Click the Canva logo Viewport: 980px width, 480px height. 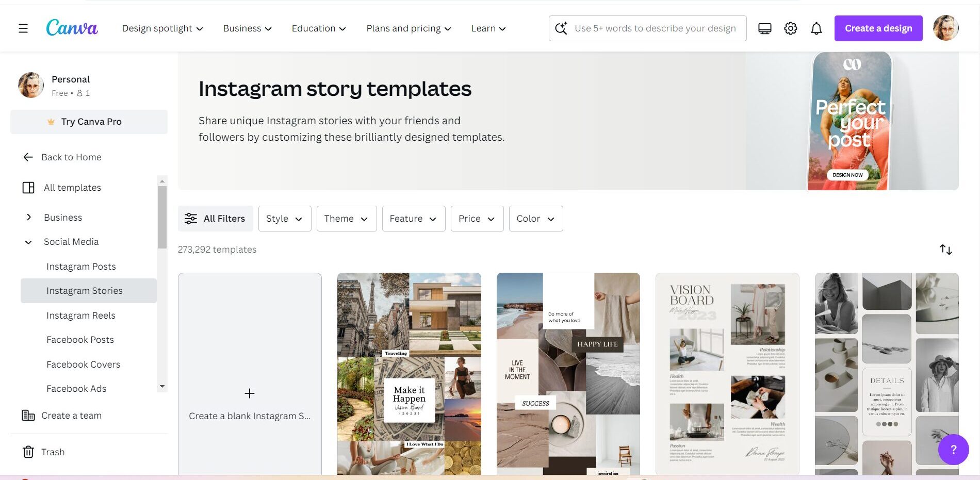point(72,28)
